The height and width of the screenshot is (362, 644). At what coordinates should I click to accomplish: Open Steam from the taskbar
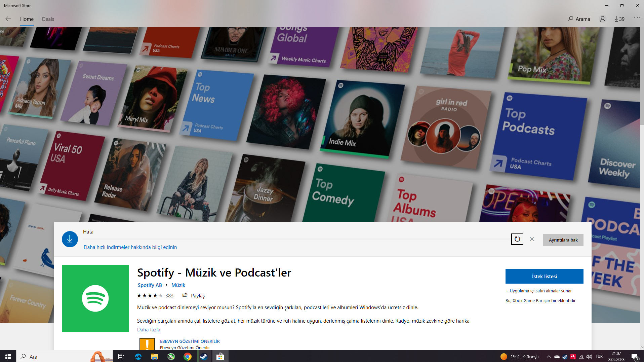pyautogui.click(x=204, y=356)
